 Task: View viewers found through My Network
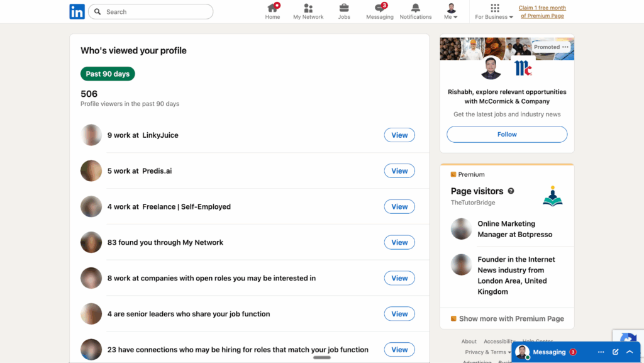click(x=399, y=242)
